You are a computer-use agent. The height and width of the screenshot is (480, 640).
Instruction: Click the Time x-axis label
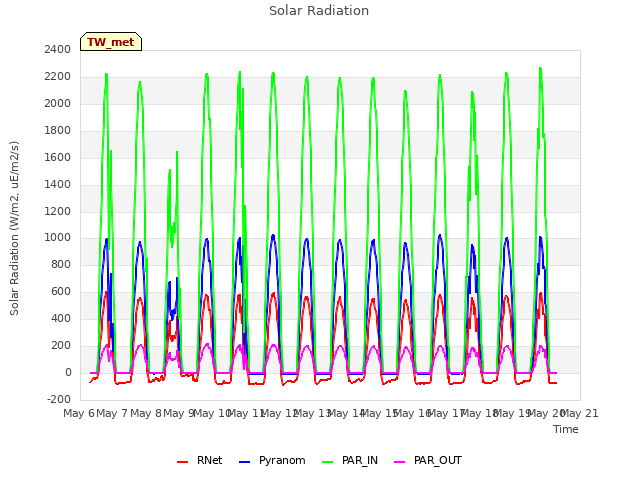tap(566, 429)
